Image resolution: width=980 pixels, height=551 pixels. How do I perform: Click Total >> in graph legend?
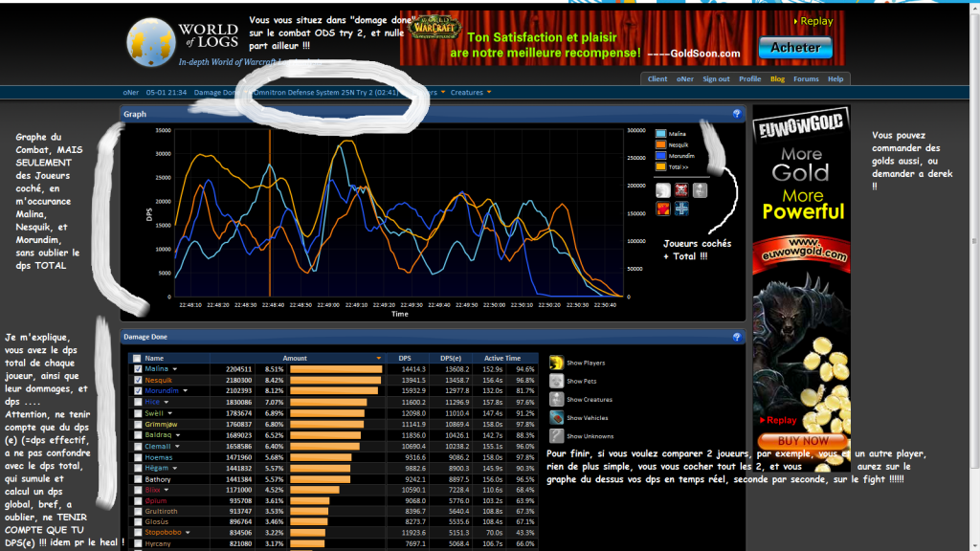tap(679, 166)
